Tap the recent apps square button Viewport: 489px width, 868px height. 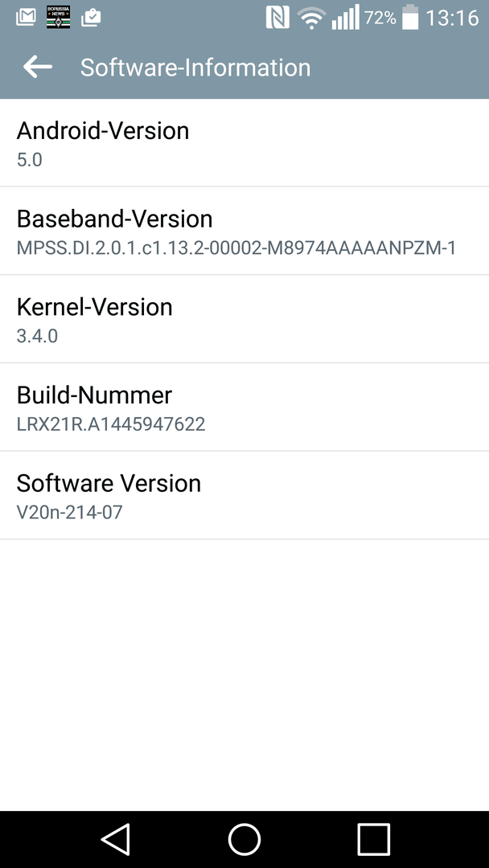click(373, 839)
